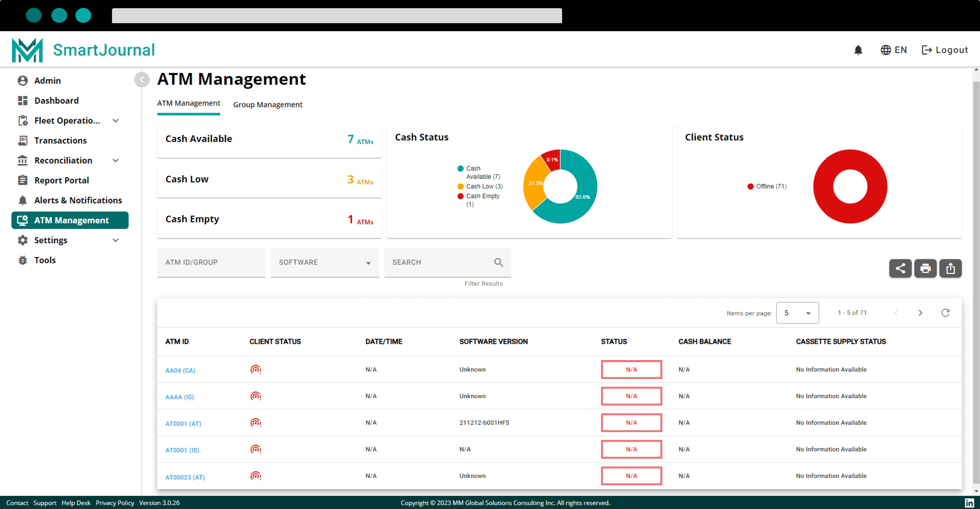Expand the Fleet Operations chevron

pos(116,121)
